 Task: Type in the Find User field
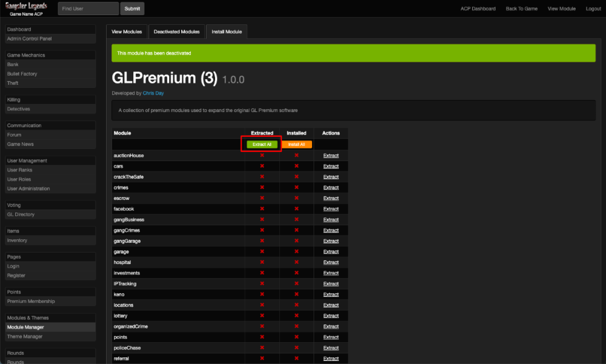point(88,8)
